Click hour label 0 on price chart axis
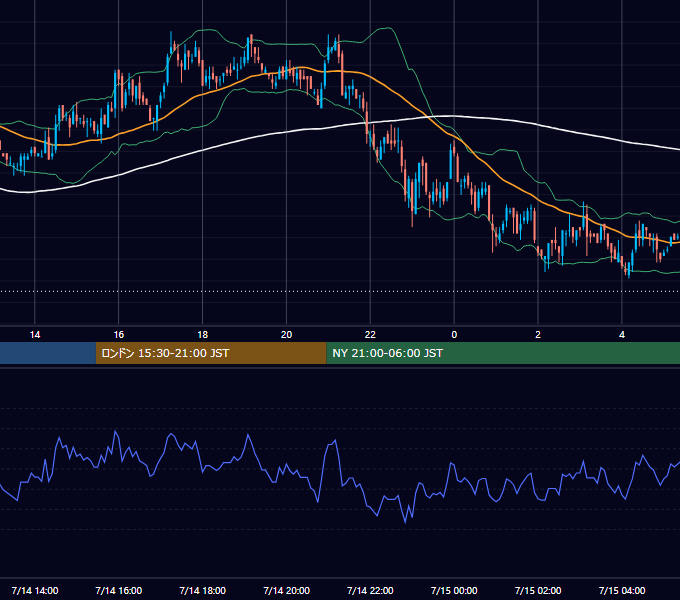The height and width of the screenshot is (600, 680). tap(454, 335)
